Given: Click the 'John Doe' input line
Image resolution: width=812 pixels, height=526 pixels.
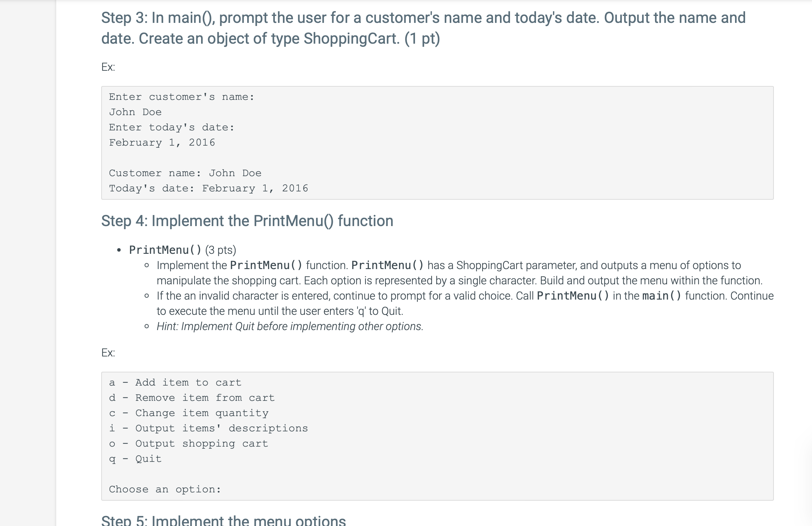Looking at the screenshot, I should click(x=135, y=112).
